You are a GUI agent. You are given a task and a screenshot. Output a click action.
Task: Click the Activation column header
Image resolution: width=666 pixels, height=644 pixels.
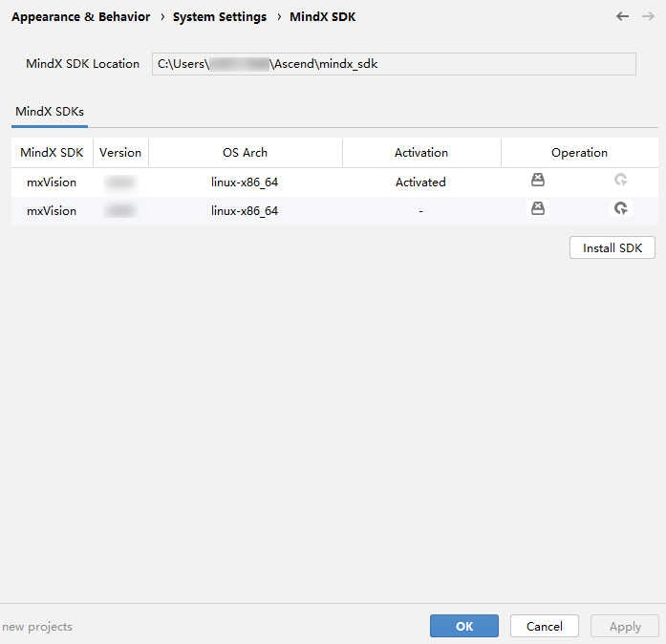click(421, 153)
